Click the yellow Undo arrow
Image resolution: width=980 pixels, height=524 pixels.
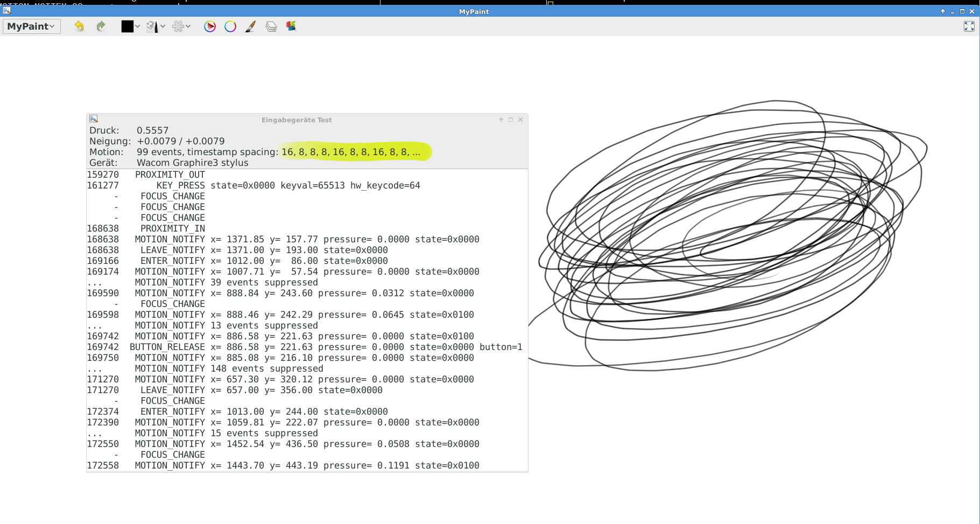79,26
